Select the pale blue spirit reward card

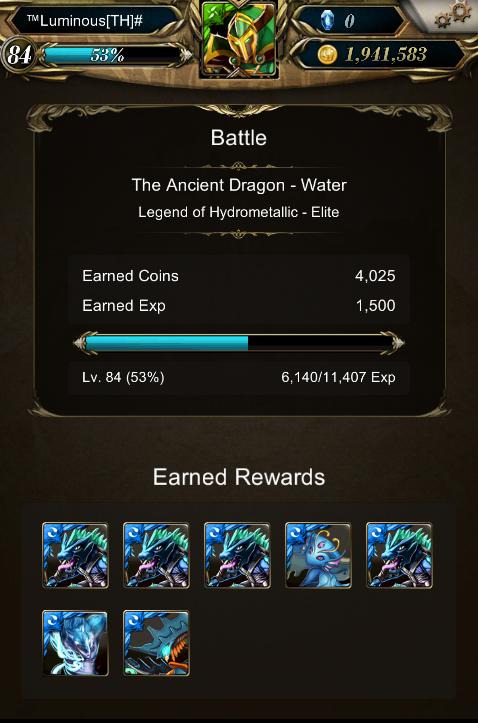(76, 644)
